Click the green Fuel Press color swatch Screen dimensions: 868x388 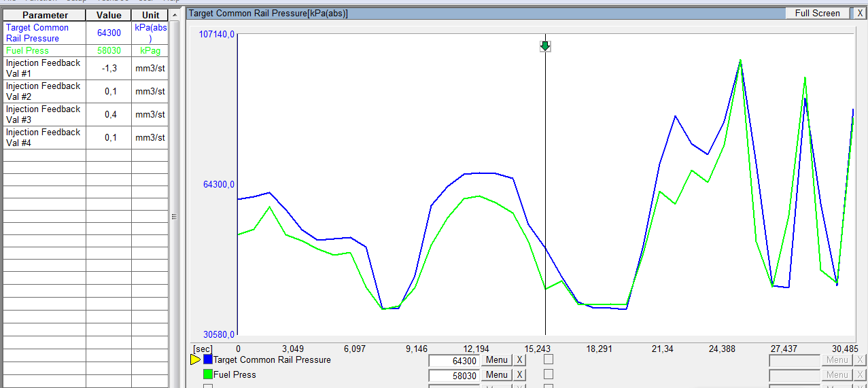coord(208,374)
